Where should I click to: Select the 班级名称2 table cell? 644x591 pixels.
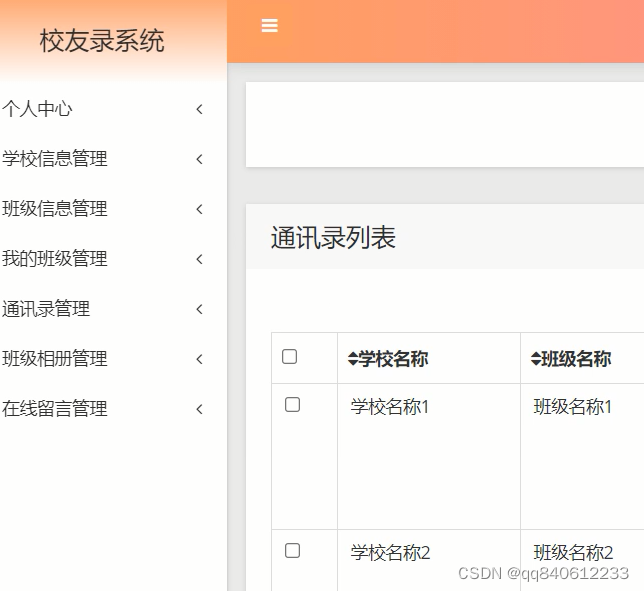[x=582, y=560]
